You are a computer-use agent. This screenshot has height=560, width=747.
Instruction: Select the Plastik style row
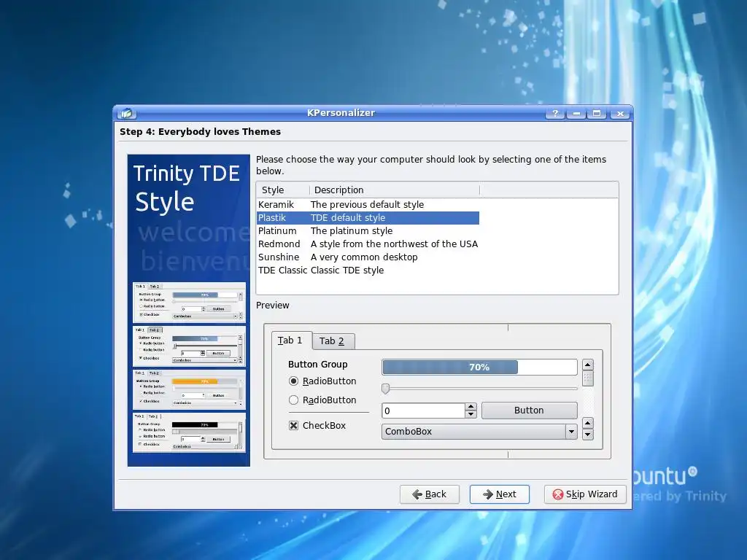click(368, 217)
